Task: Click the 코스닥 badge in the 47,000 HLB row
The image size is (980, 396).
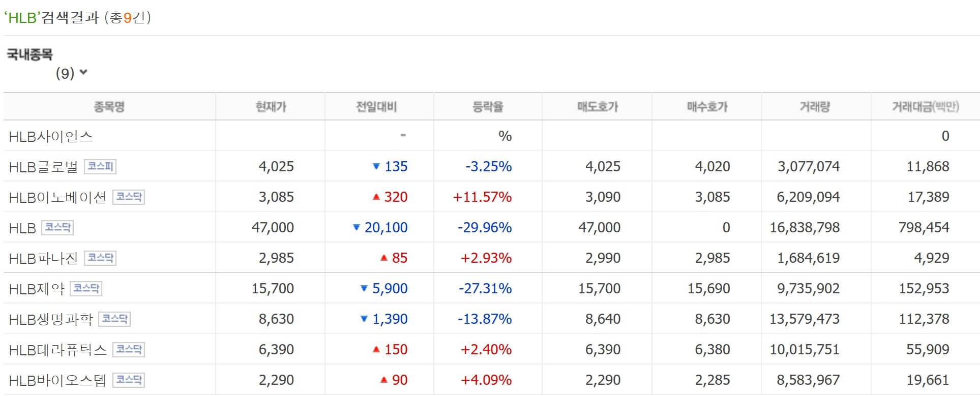Action: click(x=57, y=227)
